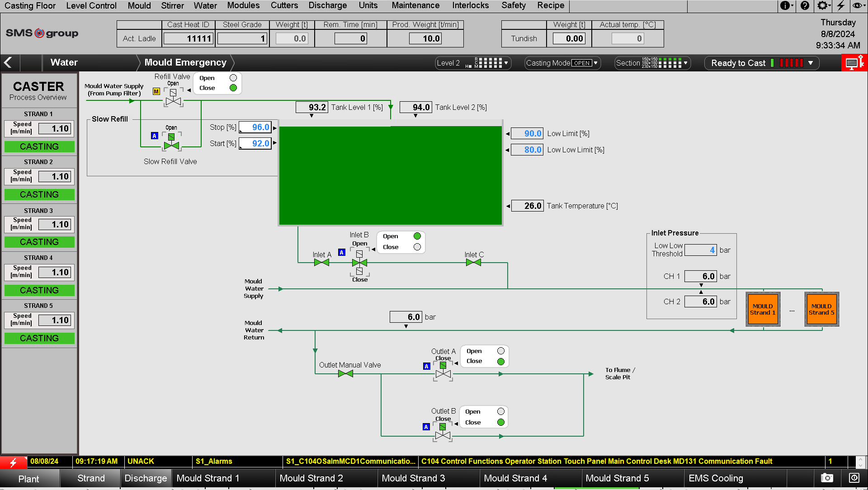Image resolution: width=868 pixels, height=490 pixels.
Task: Open the settings gear icon
Action: (822, 5)
